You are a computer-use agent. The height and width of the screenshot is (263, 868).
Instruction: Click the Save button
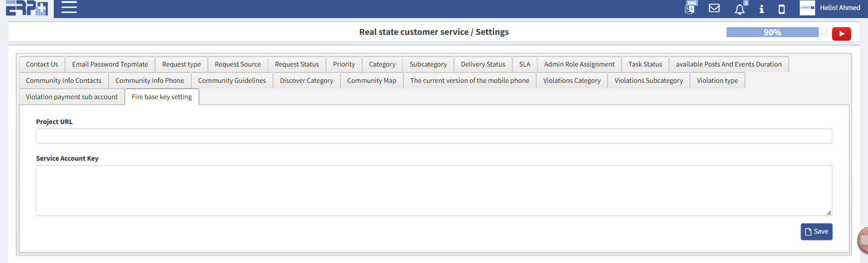point(816,231)
